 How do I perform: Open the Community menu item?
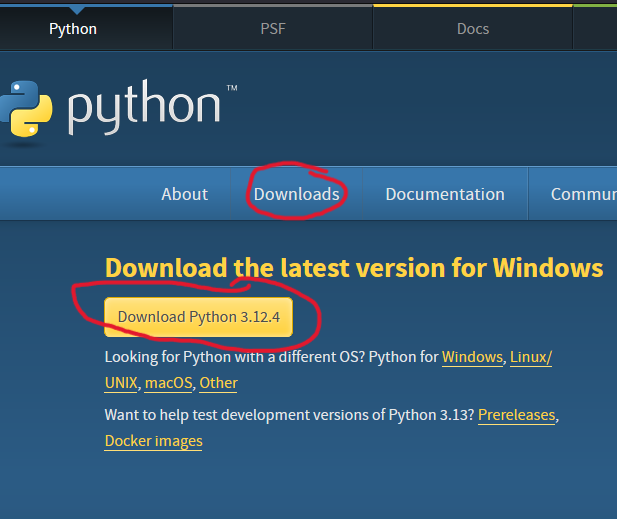tap(584, 194)
